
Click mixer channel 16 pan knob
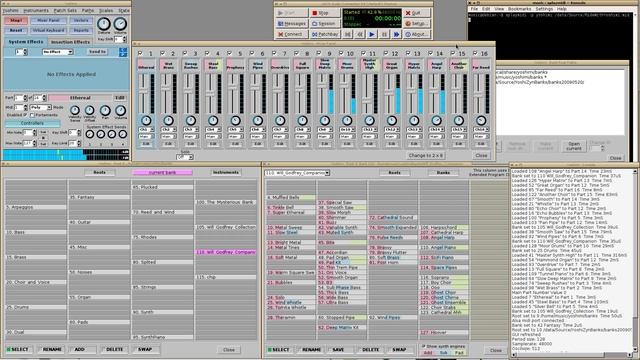tap(481, 120)
